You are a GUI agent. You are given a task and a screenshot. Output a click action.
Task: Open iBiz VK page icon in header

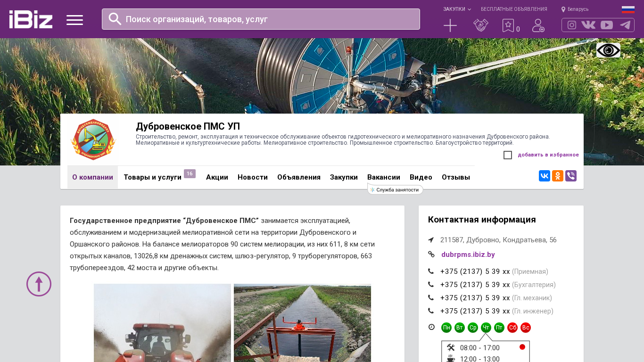[588, 25]
